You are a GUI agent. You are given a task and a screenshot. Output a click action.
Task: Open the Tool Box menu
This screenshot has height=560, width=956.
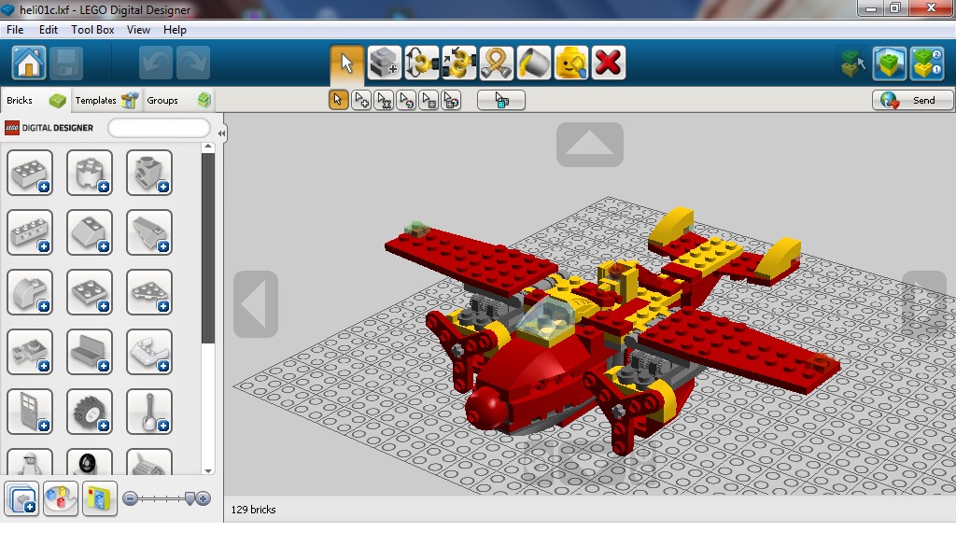point(92,29)
